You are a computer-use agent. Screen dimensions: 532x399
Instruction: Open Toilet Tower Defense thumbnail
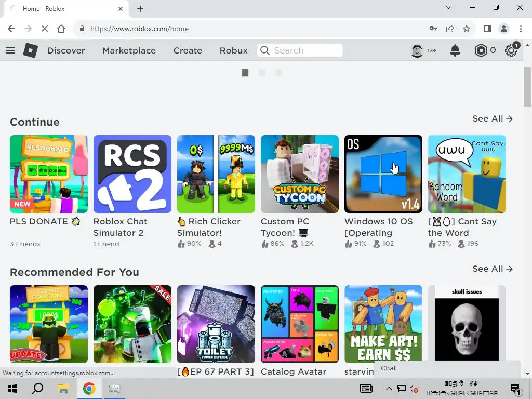(216, 324)
